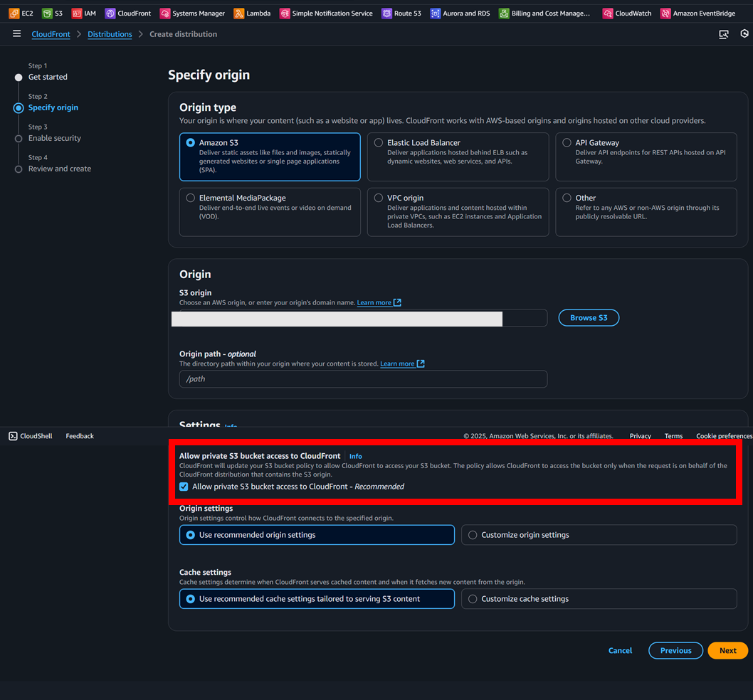The image size is (753, 700).
Task: Open the CloudShell terminal icon
Action: point(13,436)
